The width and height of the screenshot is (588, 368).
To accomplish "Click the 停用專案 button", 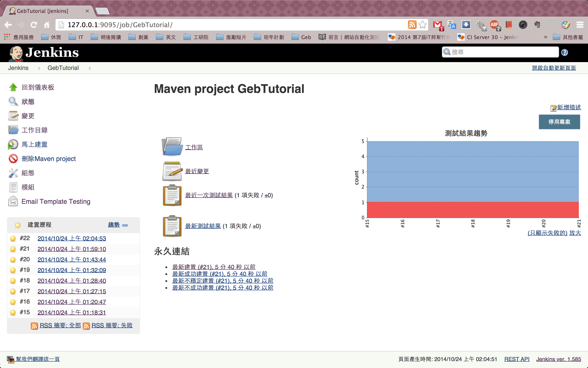I will coord(559,122).
